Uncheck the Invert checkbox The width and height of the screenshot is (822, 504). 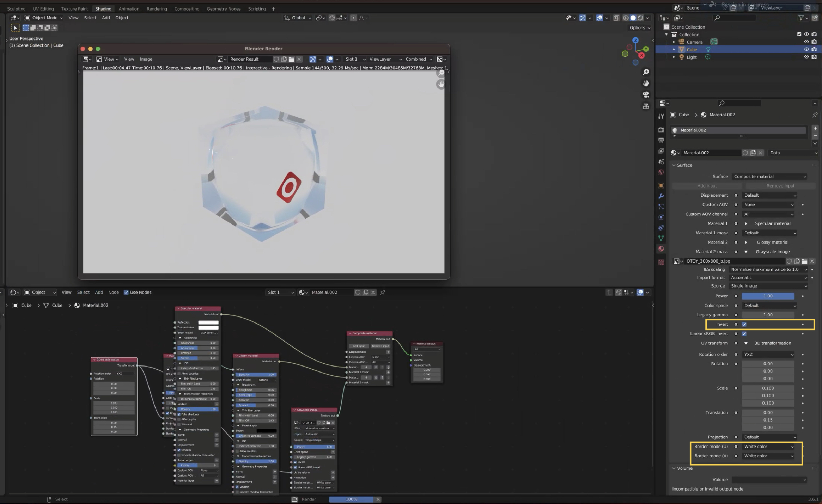coord(744,324)
